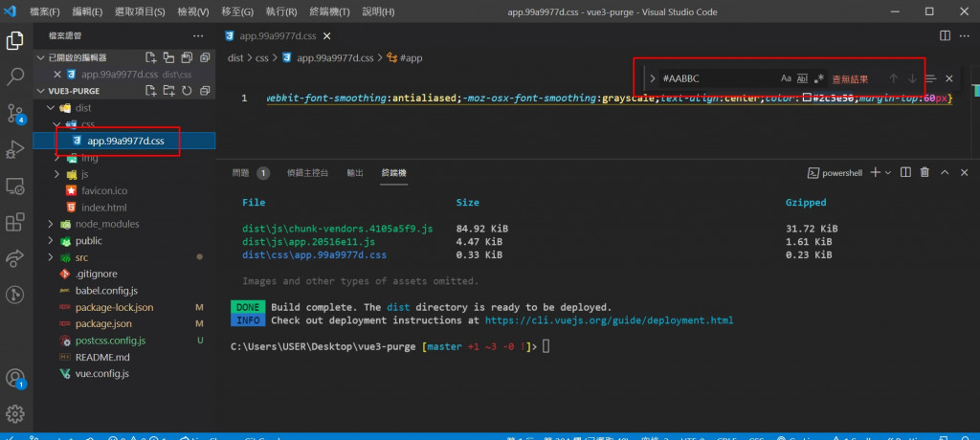Open the 檢視(V) menu
This screenshot has height=440, width=980.
coord(193,11)
